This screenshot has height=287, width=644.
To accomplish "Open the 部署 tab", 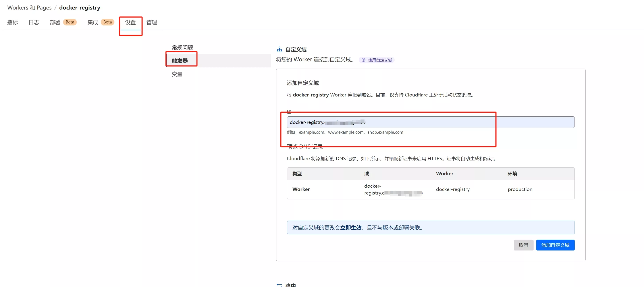I will click(55, 22).
